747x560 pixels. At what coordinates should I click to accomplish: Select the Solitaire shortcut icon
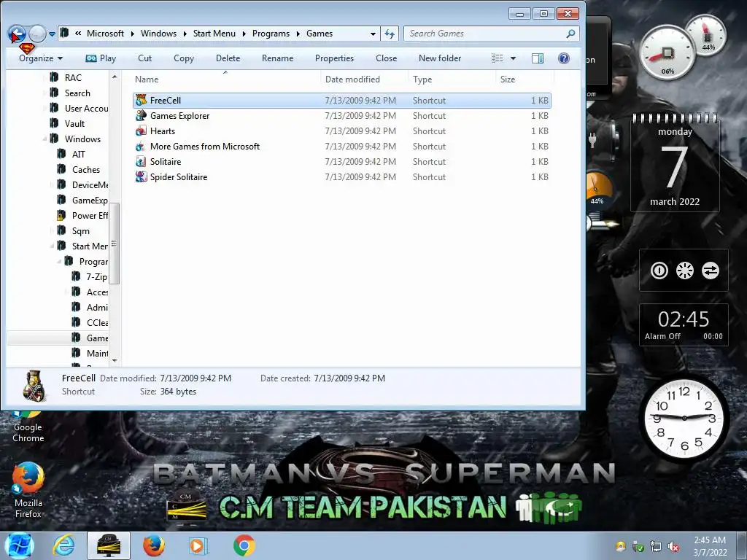(141, 161)
